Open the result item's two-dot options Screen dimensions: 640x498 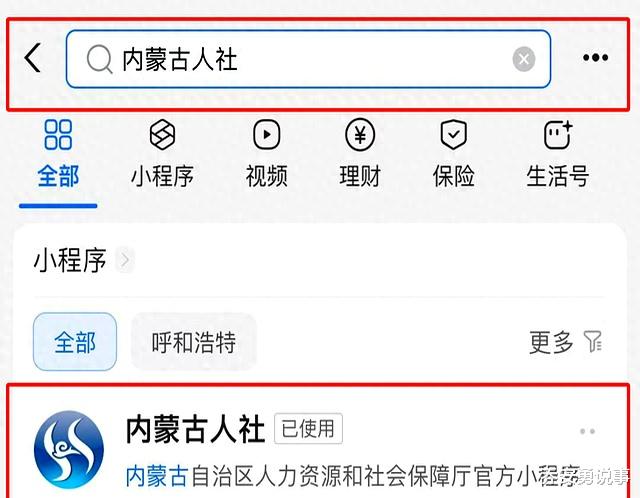(587, 431)
